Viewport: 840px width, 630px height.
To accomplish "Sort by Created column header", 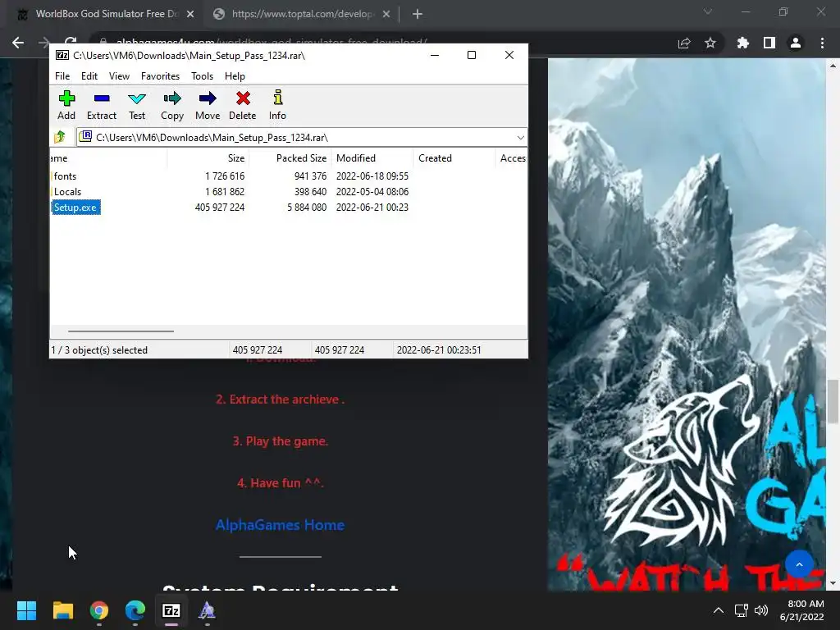I will (x=454, y=158).
